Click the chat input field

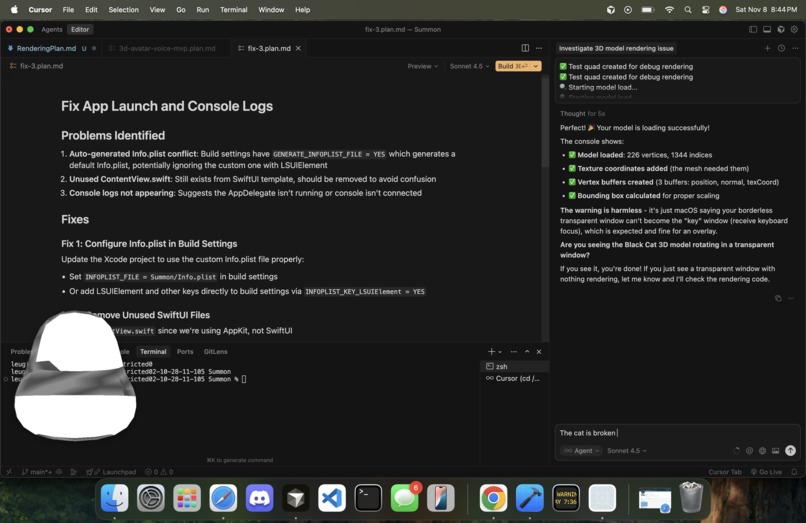point(677,433)
